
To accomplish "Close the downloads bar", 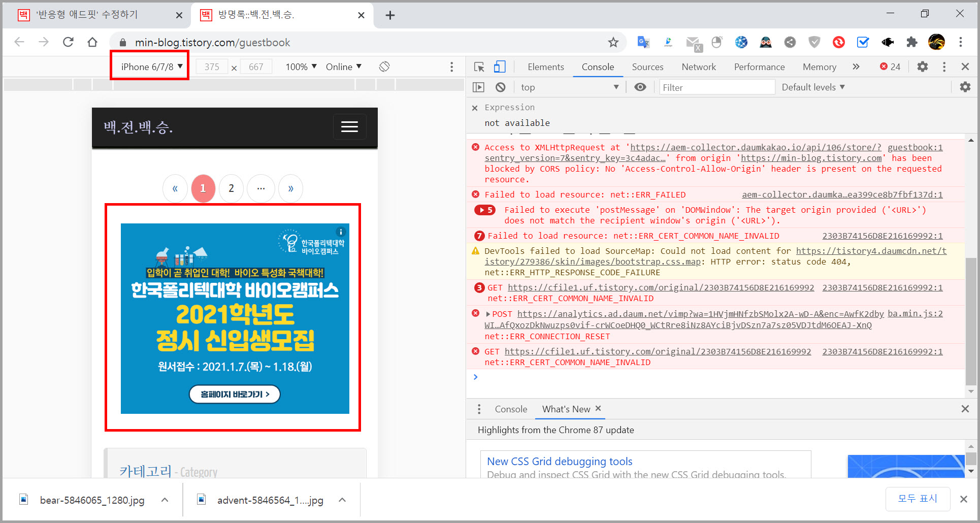I will 963,499.
